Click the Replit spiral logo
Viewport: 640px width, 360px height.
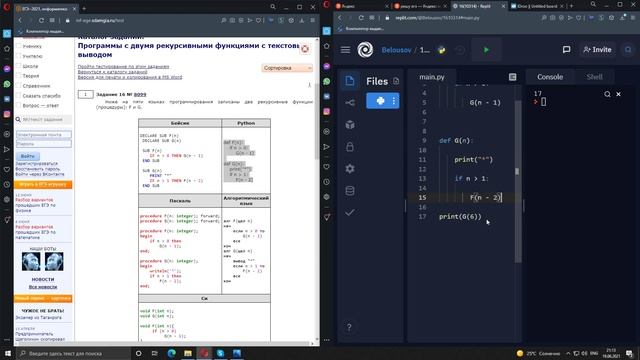coord(365,50)
